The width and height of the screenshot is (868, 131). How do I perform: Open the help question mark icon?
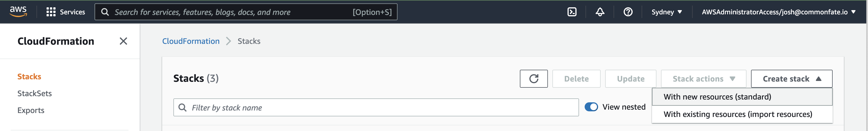click(x=628, y=12)
